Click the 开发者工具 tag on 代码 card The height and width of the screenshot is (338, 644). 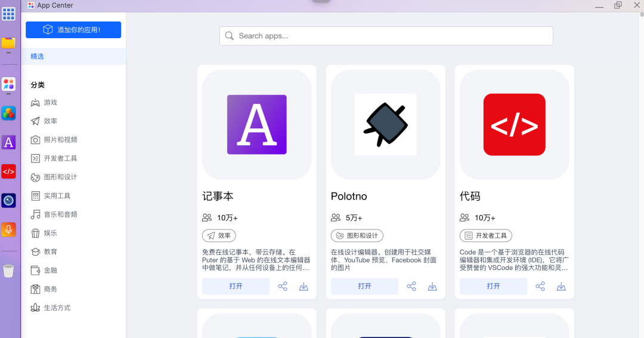[486, 236]
